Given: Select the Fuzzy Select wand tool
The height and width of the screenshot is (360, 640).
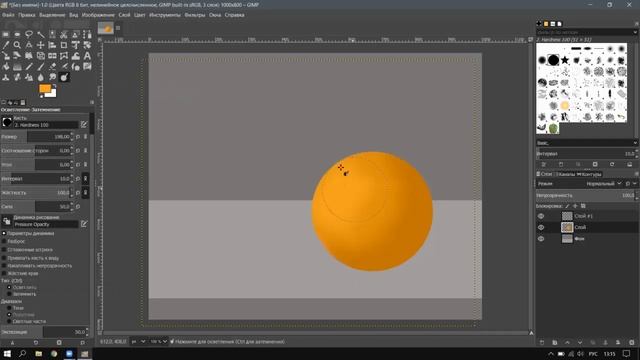Looking at the screenshot, I should [41, 34].
